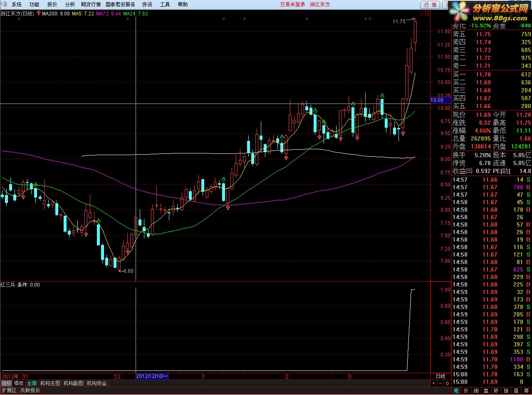Click the 买一 order book row at 11.70
532x395 pixels.
click(492, 74)
